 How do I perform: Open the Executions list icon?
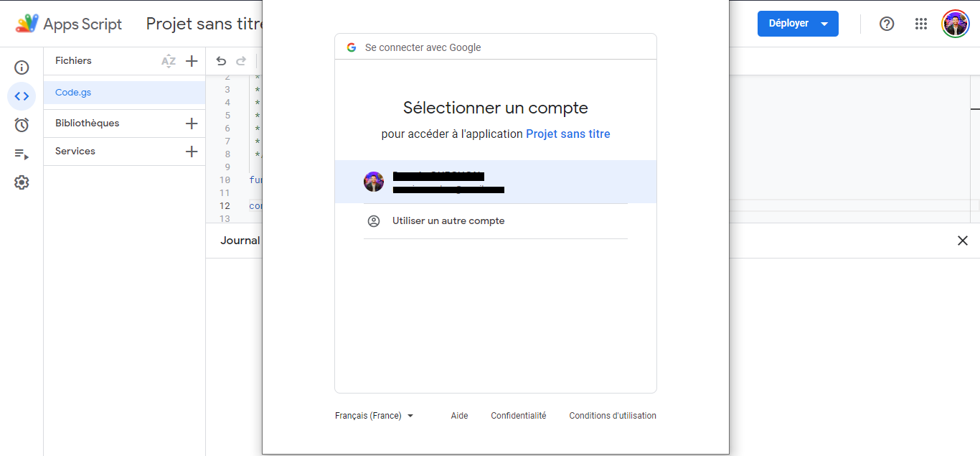click(x=22, y=154)
